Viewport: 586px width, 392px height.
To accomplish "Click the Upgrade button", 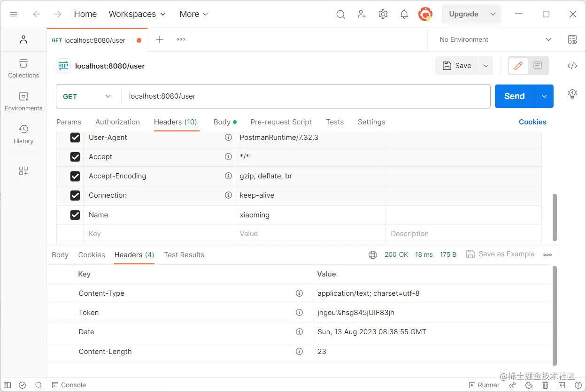I will 464,14.
